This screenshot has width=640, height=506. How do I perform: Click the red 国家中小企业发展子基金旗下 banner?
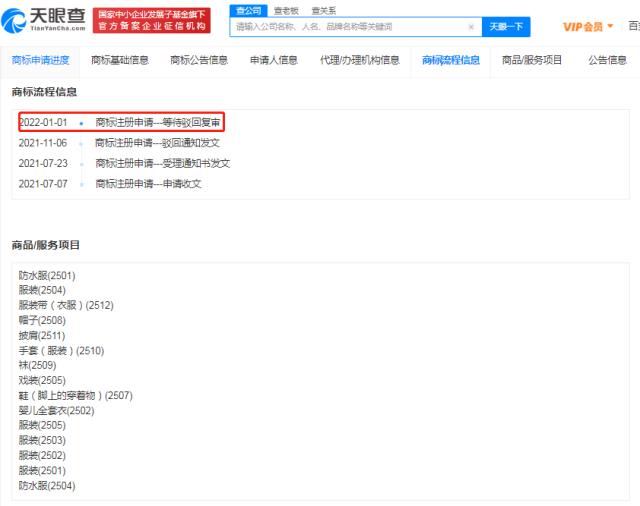coord(152,20)
